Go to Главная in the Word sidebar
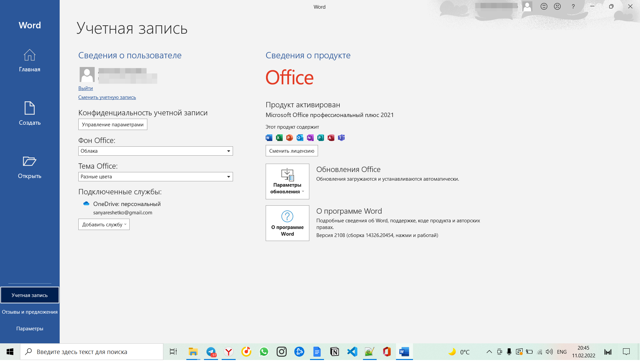Viewport: 640px width, 364px height. point(30,61)
